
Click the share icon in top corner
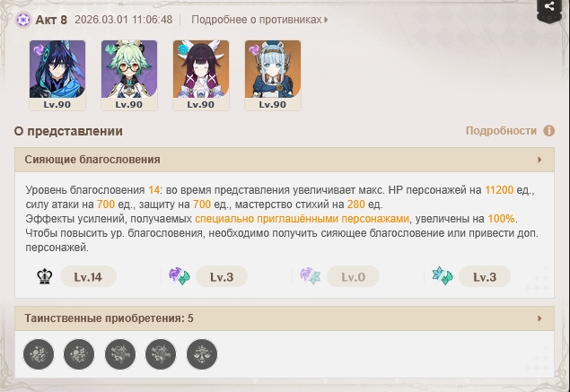pos(549,6)
